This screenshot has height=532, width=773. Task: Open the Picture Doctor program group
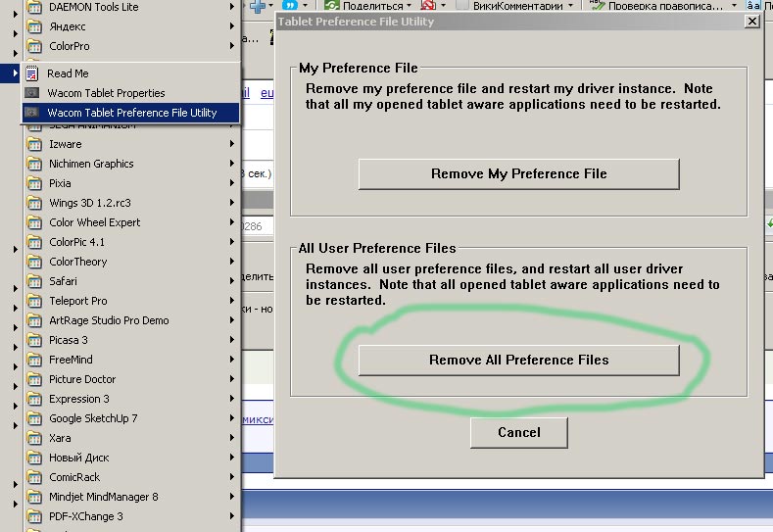[x=131, y=379]
